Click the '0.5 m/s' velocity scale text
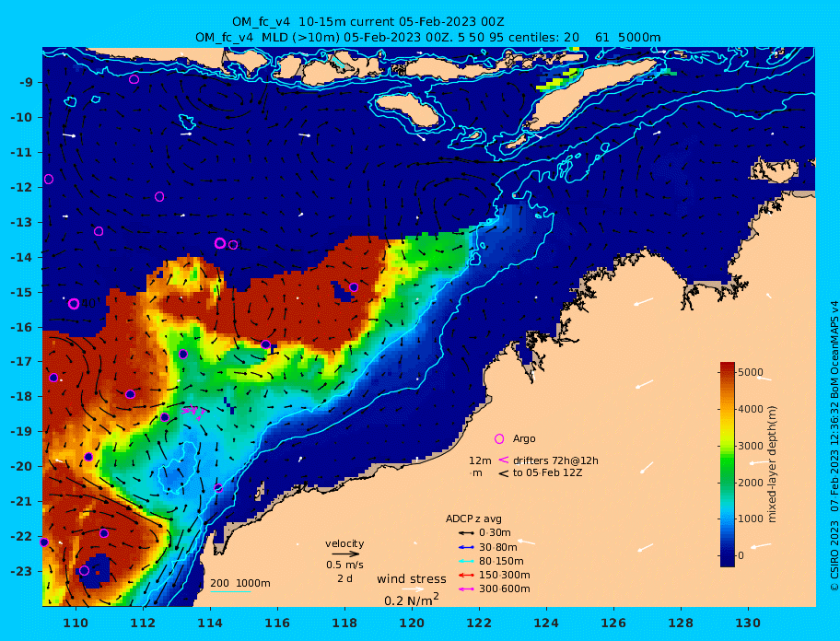 tap(344, 565)
